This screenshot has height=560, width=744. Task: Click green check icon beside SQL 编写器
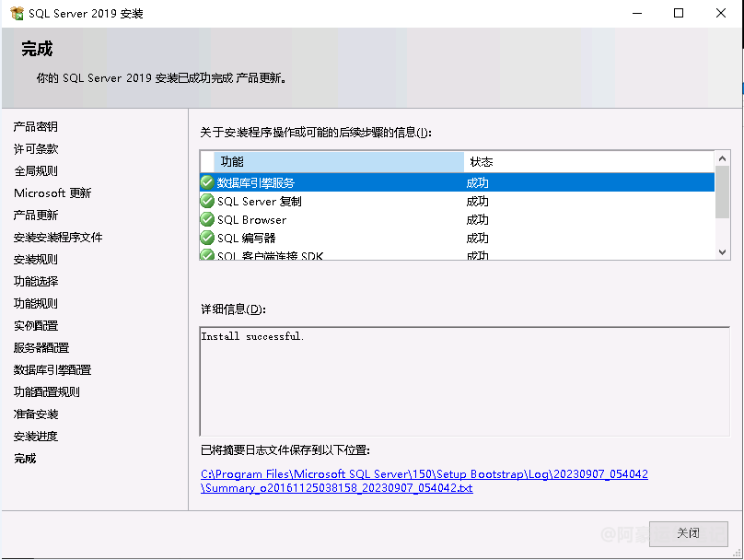pyautogui.click(x=207, y=238)
